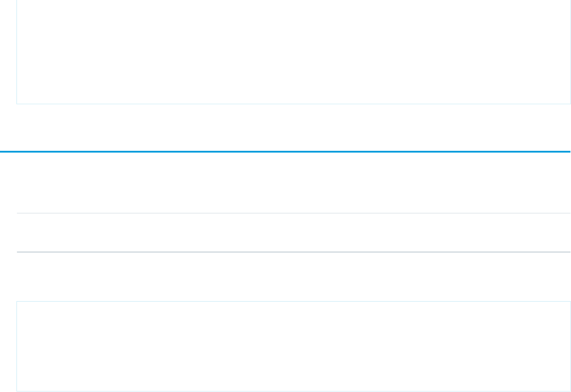Click blank gap between upper box and blue divider
This screenshot has height=392, width=571.
pyautogui.click(x=293, y=128)
